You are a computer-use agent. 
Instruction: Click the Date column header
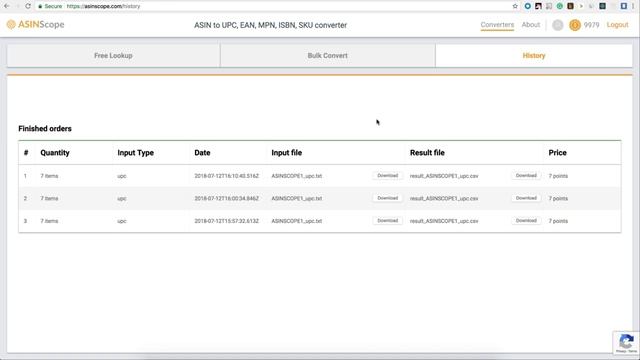202,153
